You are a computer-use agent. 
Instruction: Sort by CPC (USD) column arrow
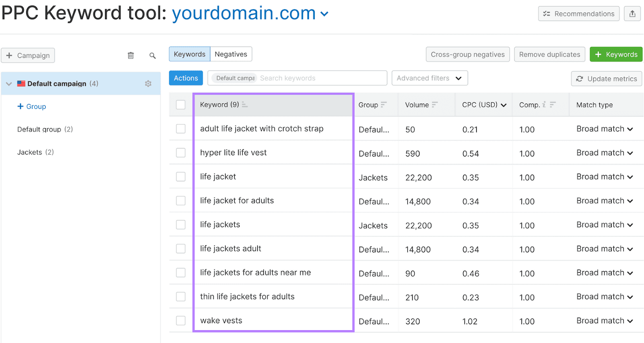[504, 105]
